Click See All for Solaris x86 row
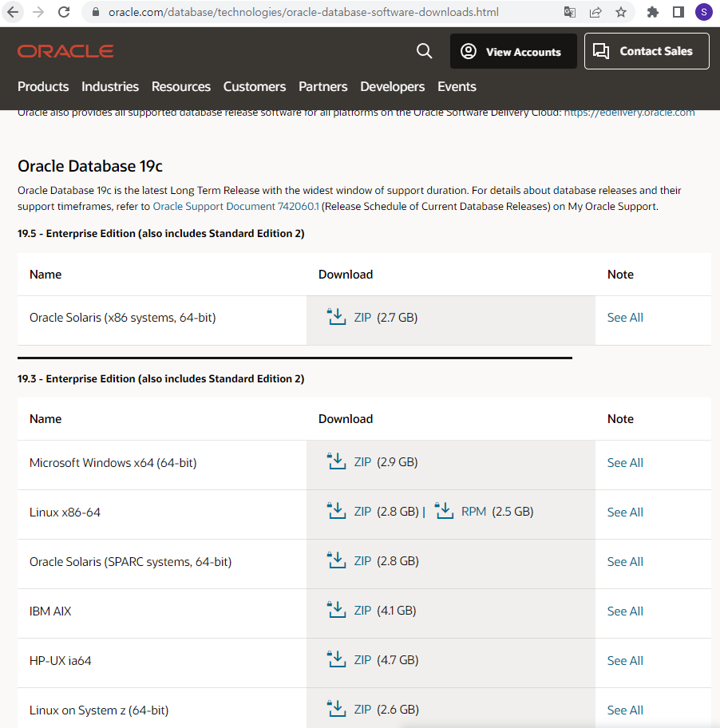The width and height of the screenshot is (720, 728). (x=625, y=318)
